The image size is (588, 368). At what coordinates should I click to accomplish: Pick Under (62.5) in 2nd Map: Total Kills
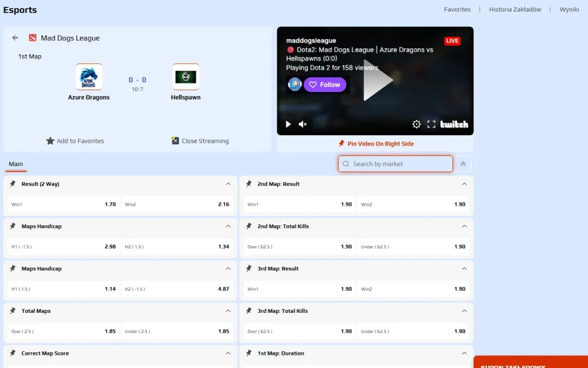click(x=413, y=247)
